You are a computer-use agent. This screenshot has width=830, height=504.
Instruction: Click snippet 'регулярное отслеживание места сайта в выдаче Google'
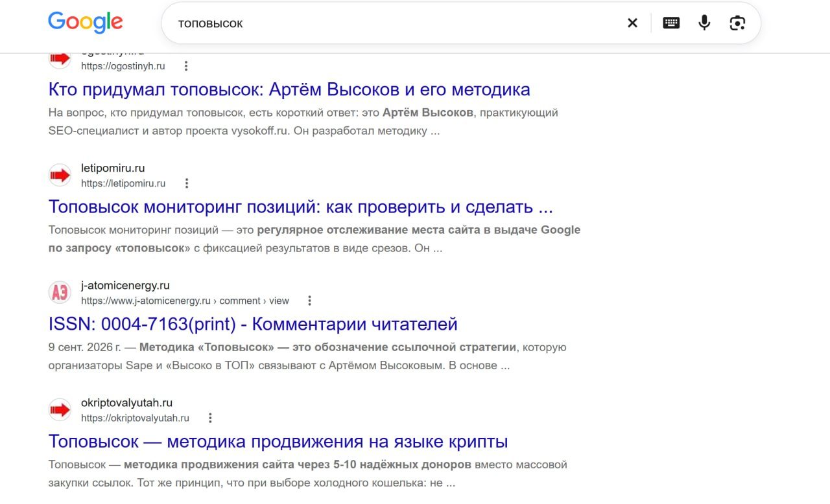419,230
